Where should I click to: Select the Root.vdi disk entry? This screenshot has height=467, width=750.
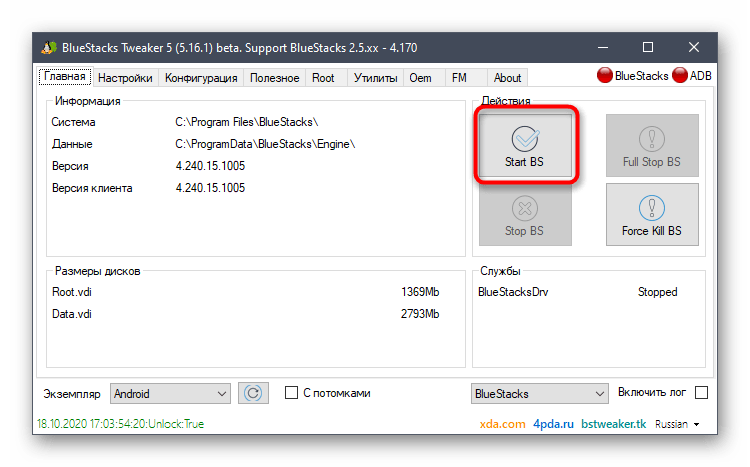[72, 292]
